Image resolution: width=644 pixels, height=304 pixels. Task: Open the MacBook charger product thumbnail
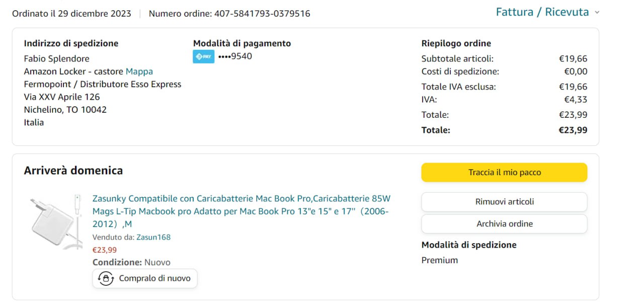pyautogui.click(x=55, y=221)
